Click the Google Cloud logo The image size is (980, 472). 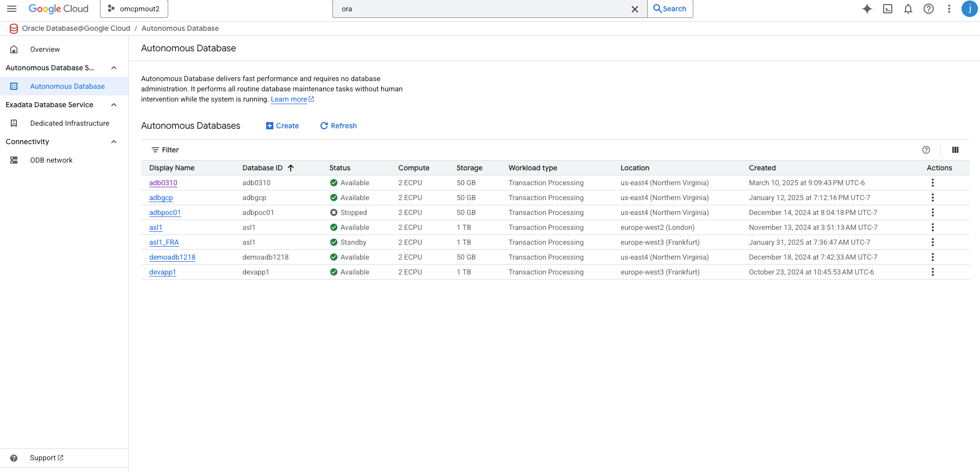point(58,9)
